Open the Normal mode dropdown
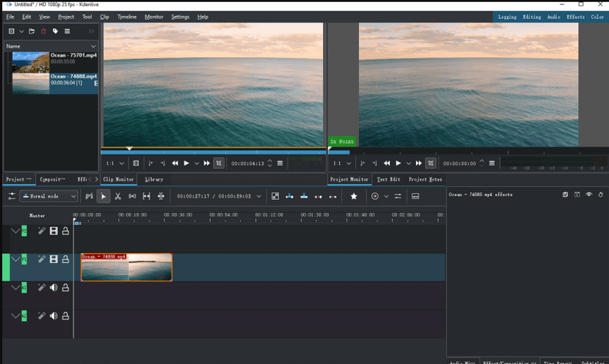 point(49,196)
